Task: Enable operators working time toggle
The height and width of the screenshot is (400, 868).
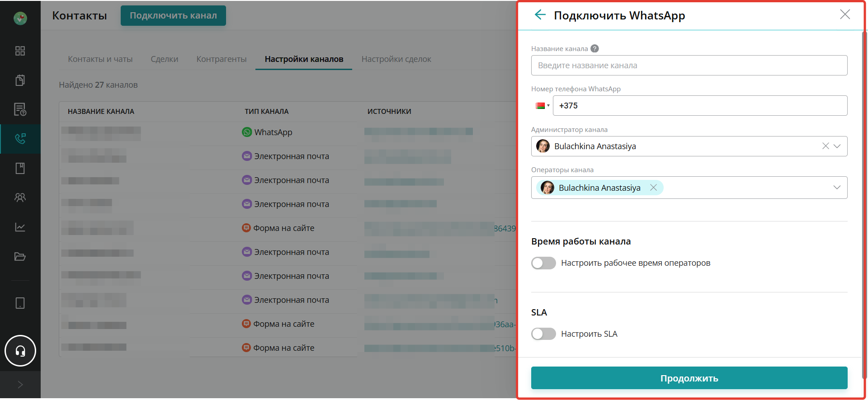Action: tap(543, 263)
